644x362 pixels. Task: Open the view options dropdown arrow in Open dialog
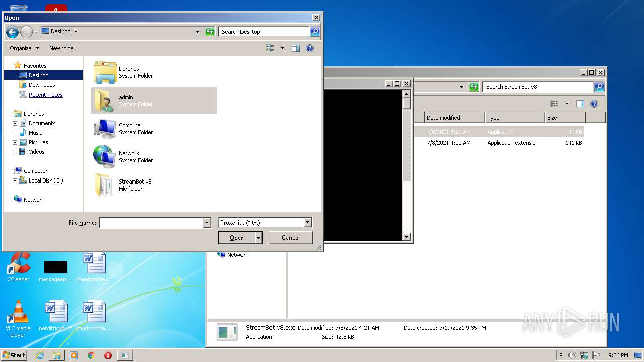pyautogui.click(x=282, y=48)
